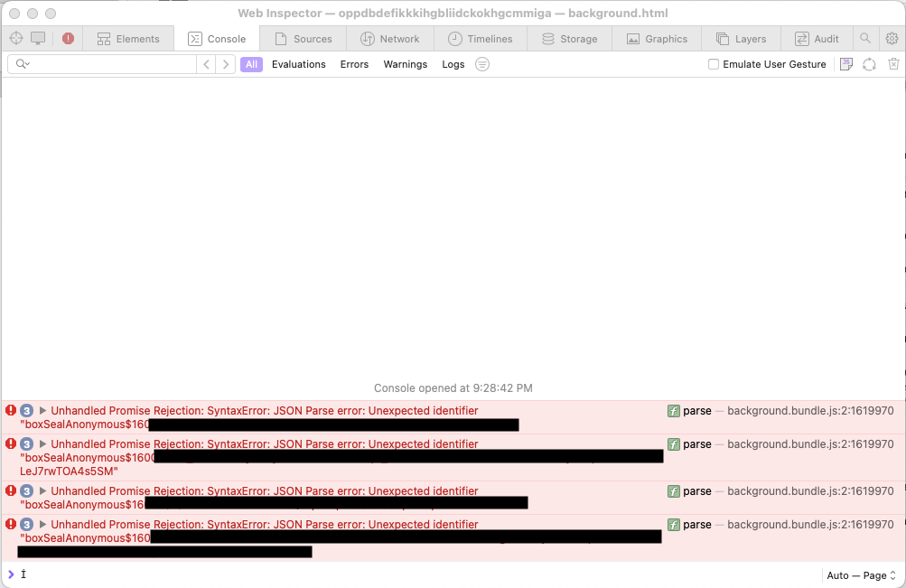This screenshot has height=588, width=906.
Task: Click the preserve log icon
Action: (x=845, y=64)
